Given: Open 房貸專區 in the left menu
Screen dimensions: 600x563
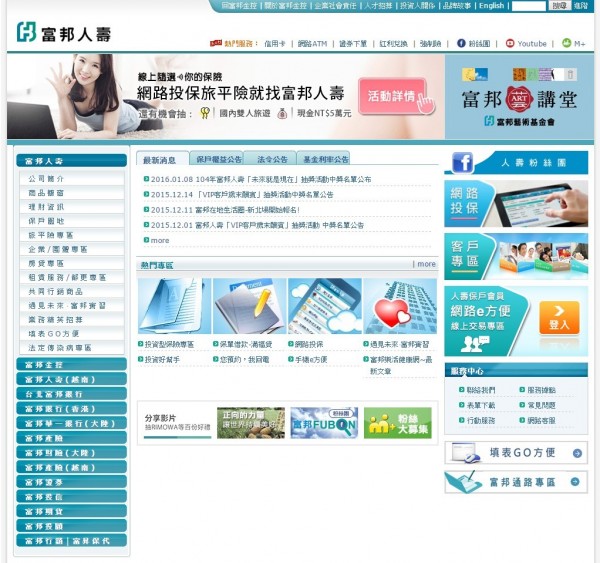Looking at the screenshot, I should click(x=72, y=263).
